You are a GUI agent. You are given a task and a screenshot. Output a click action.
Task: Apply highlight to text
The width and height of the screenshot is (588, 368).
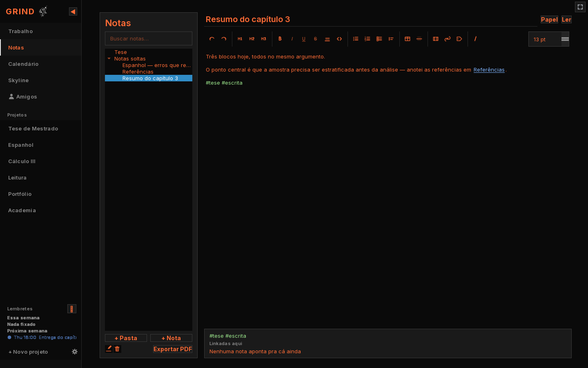coord(327,39)
